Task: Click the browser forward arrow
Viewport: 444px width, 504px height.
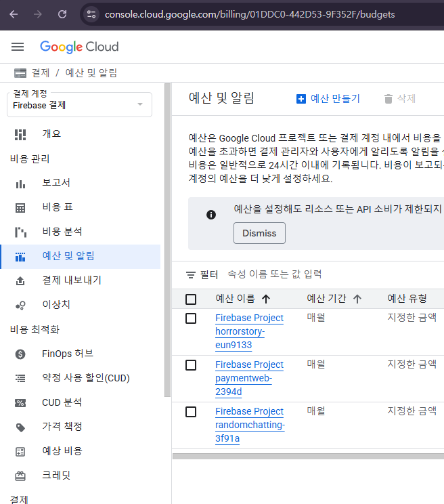Action: [38, 14]
